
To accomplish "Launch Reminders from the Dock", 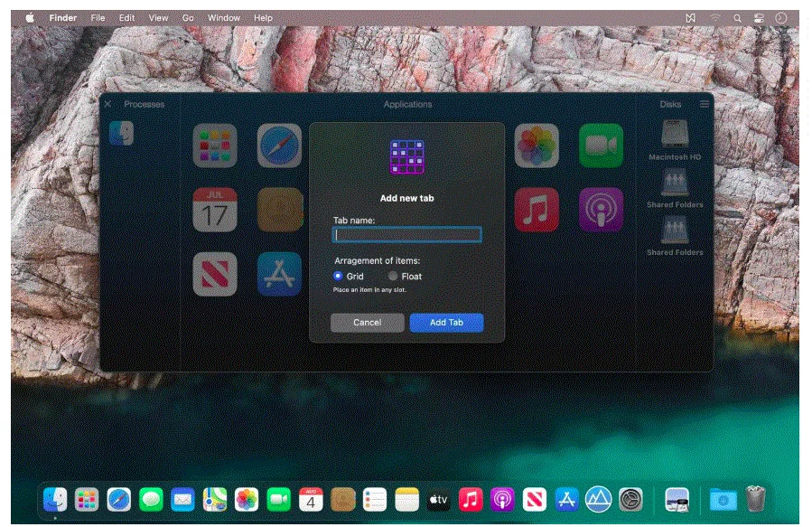I will click(375, 500).
